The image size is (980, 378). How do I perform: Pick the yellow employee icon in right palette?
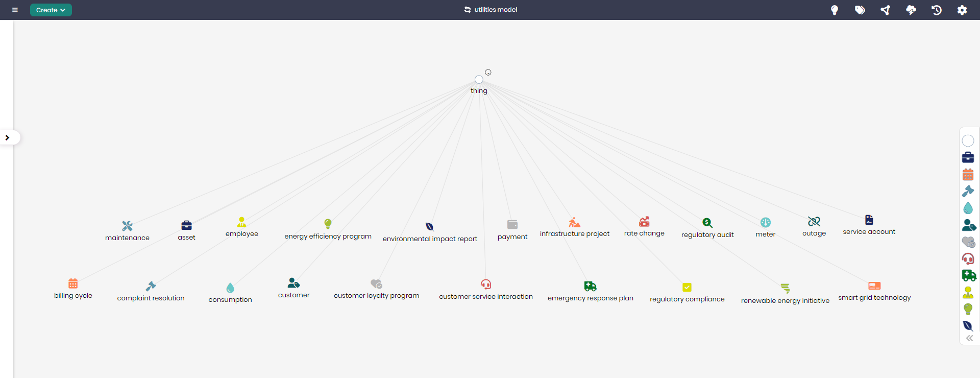pyautogui.click(x=968, y=292)
